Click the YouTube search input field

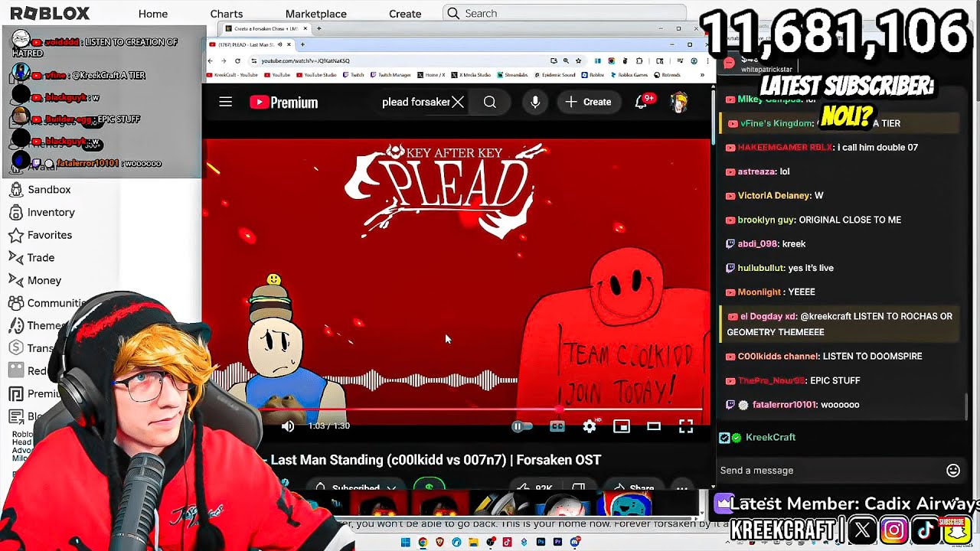click(416, 102)
